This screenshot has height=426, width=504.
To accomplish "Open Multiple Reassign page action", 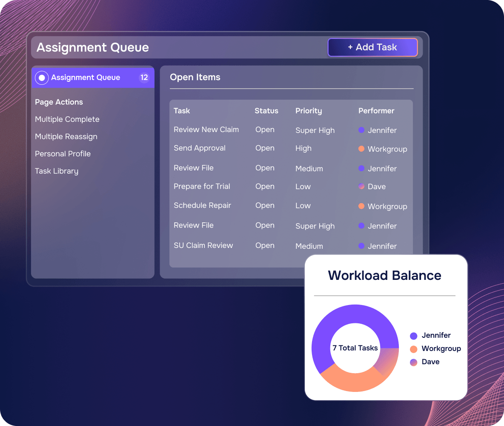I will tap(66, 137).
